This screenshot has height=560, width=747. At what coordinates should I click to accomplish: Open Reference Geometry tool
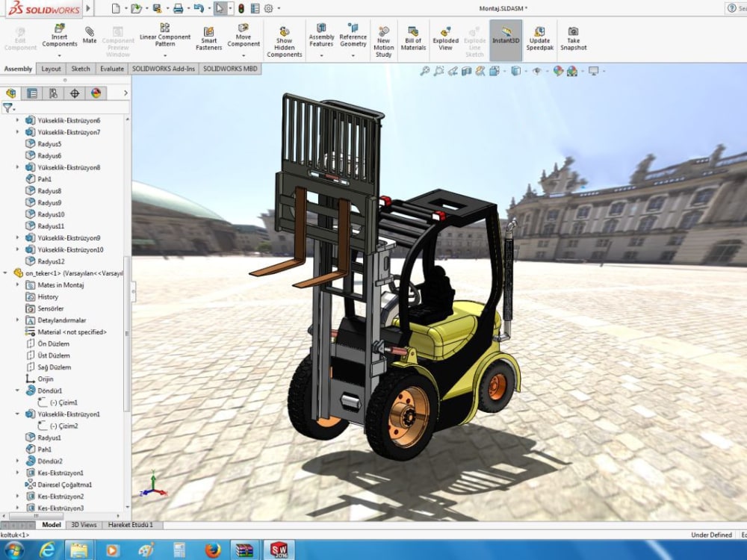[353, 36]
